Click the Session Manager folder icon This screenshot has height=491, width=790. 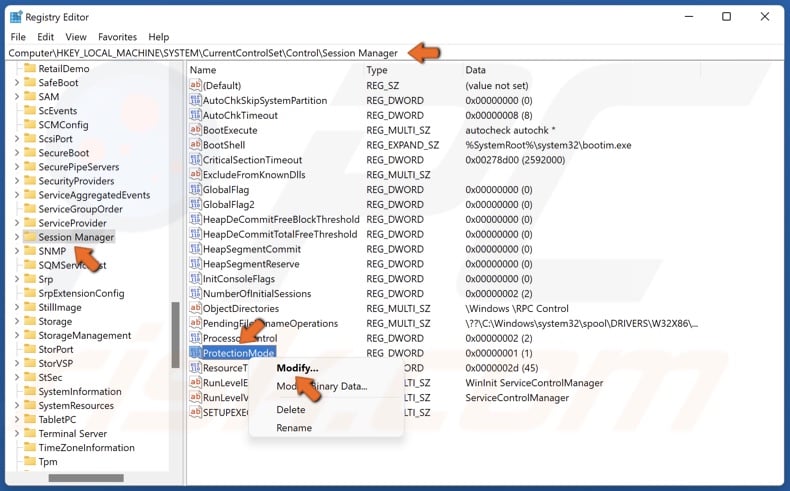[x=30, y=237]
